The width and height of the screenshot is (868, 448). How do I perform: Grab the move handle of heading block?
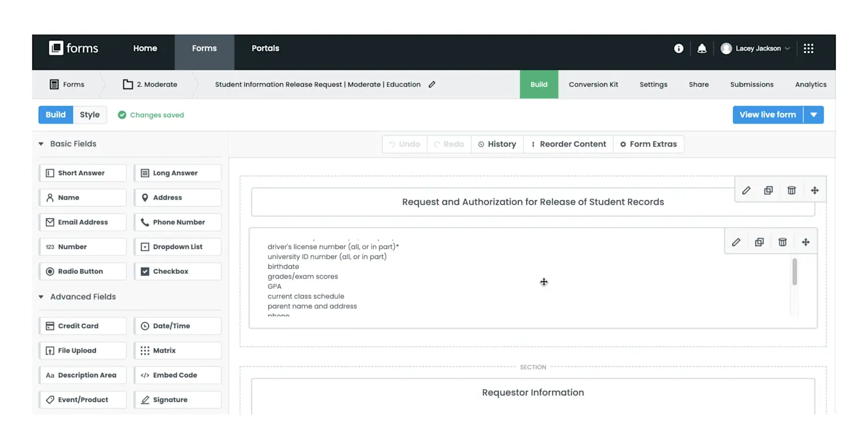pos(815,191)
